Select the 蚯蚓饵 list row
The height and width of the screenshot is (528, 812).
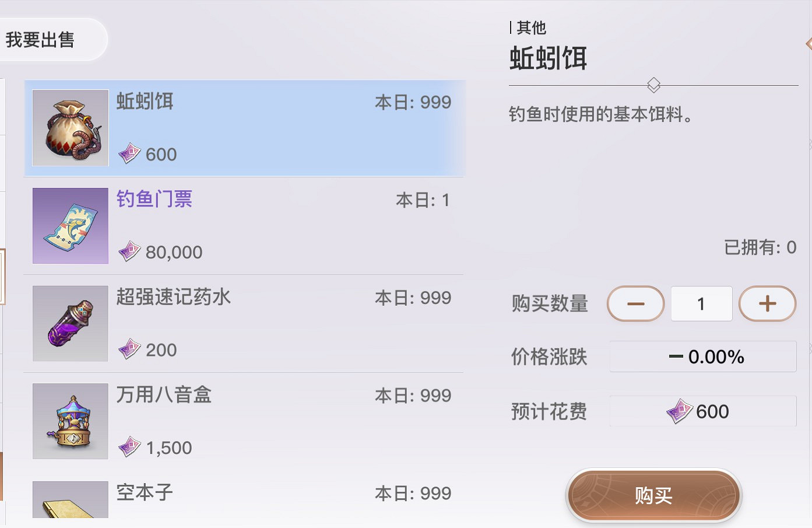point(245,128)
